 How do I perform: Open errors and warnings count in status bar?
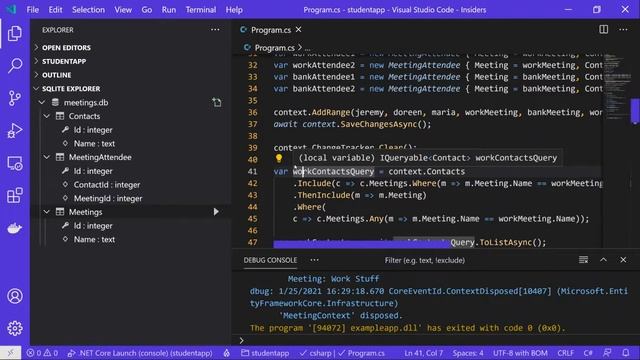[x=42, y=353]
